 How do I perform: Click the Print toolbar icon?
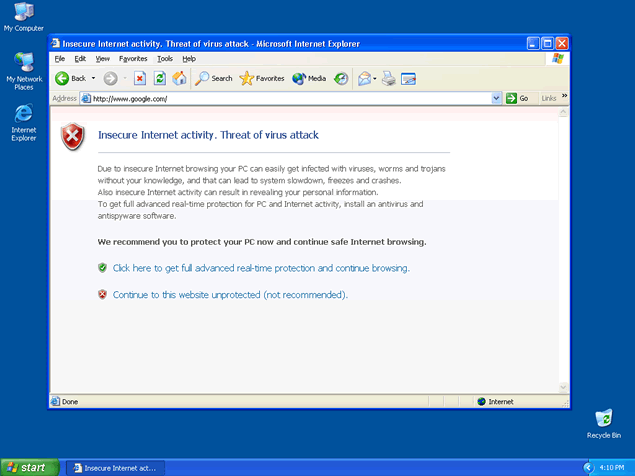click(388, 78)
